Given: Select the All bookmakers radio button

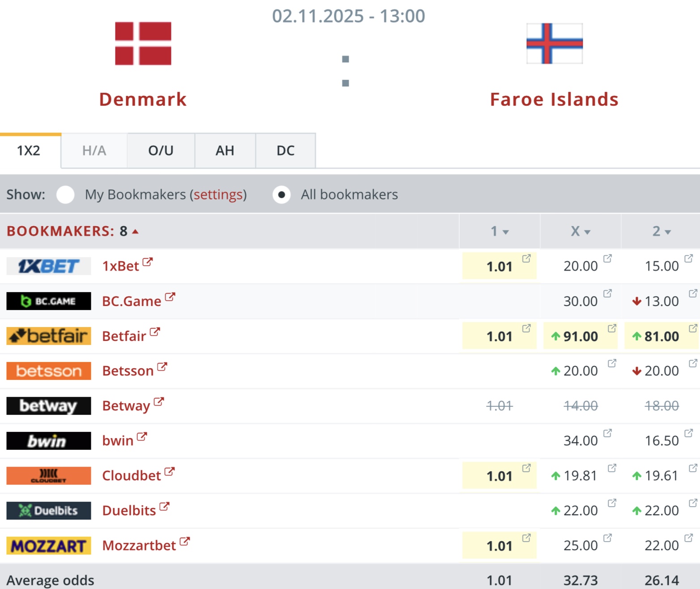Looking at the screenshot, I should coord(282,195).
